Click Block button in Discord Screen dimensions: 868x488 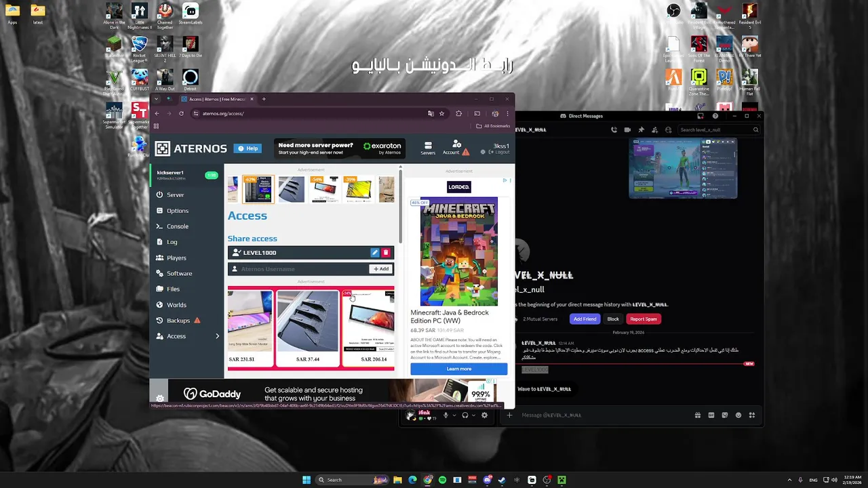[613, 319]
